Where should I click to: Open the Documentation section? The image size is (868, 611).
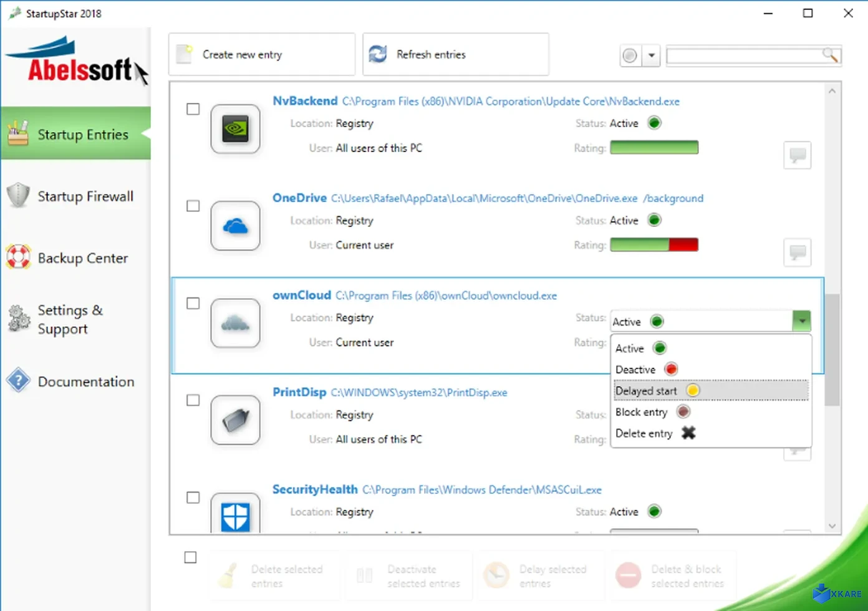point(75,382)
